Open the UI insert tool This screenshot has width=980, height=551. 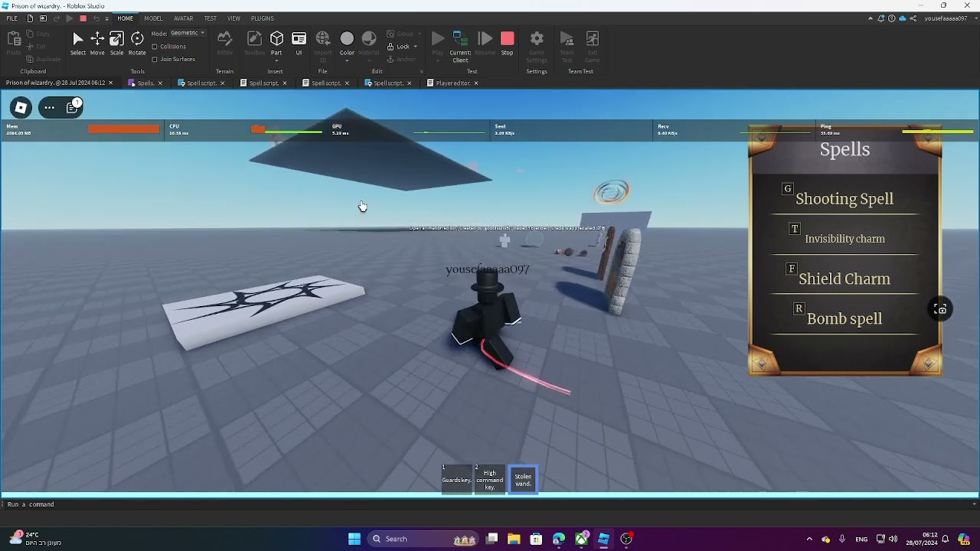pos(299,43)
